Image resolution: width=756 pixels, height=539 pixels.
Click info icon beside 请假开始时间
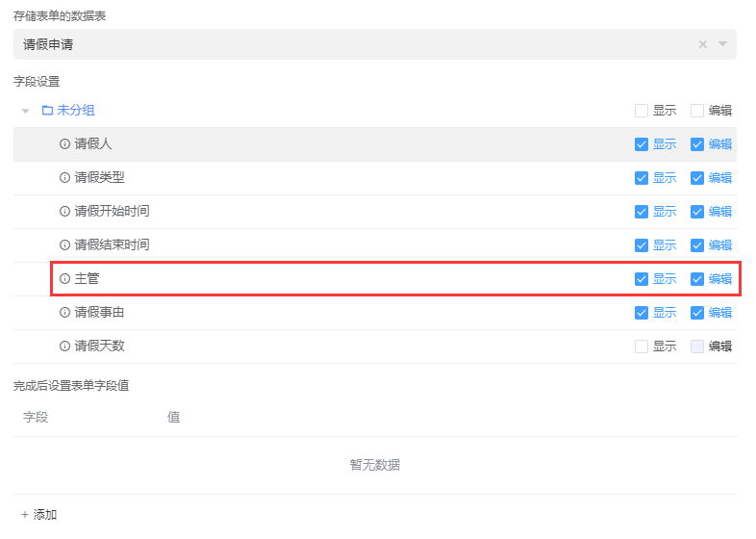[x=65, y=212]
